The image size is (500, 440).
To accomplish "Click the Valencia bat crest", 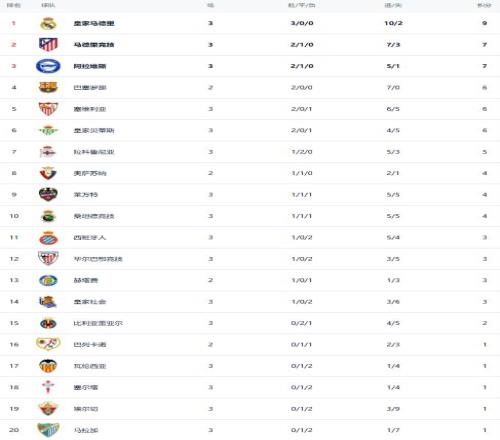I will (x=48, y=366).
